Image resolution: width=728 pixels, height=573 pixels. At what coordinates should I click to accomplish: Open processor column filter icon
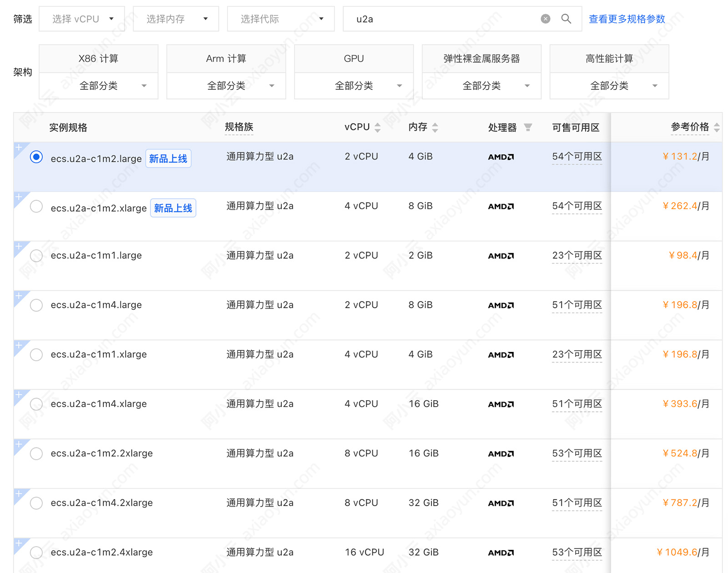pyautogui.click(x=528, y=127)
